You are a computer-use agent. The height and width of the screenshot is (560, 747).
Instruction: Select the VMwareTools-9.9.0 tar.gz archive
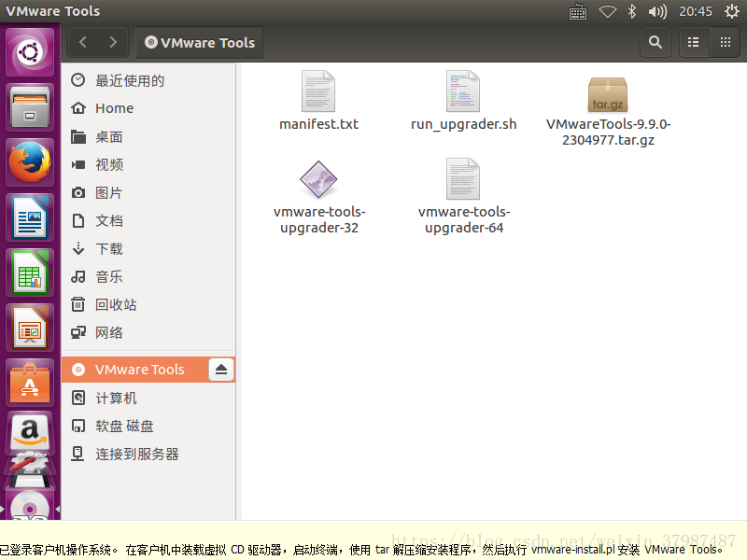tap(608, 111)
